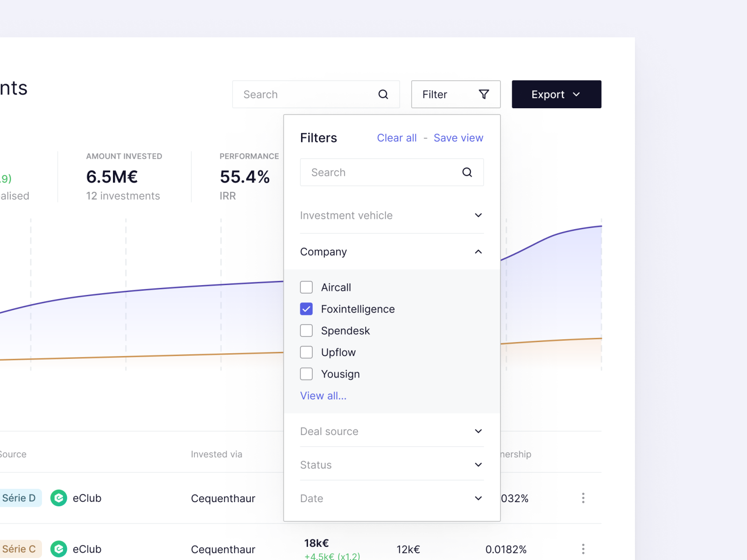Click the green eClub icon in the bottom row
The height and width of the screenshot is (560, 747).
58,549
